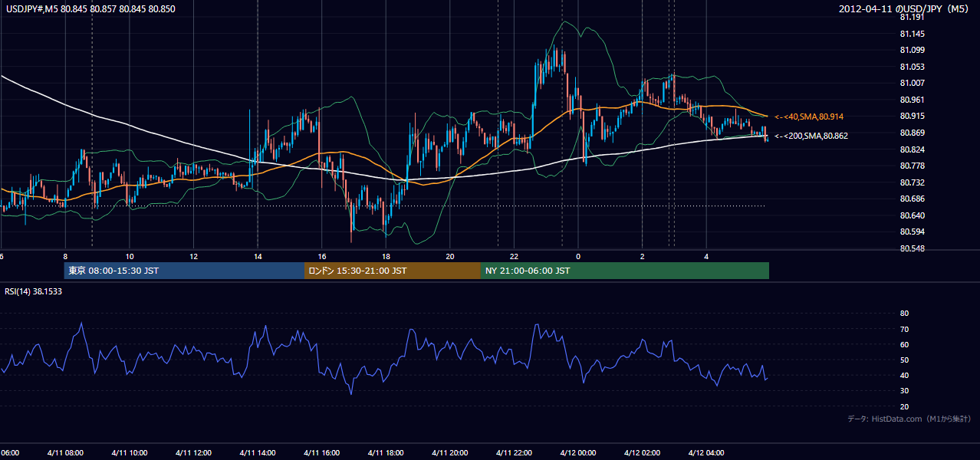Click hour 10 on the price chart axis
Viewport: 980px width, 460px height.
tap(130, 256)
